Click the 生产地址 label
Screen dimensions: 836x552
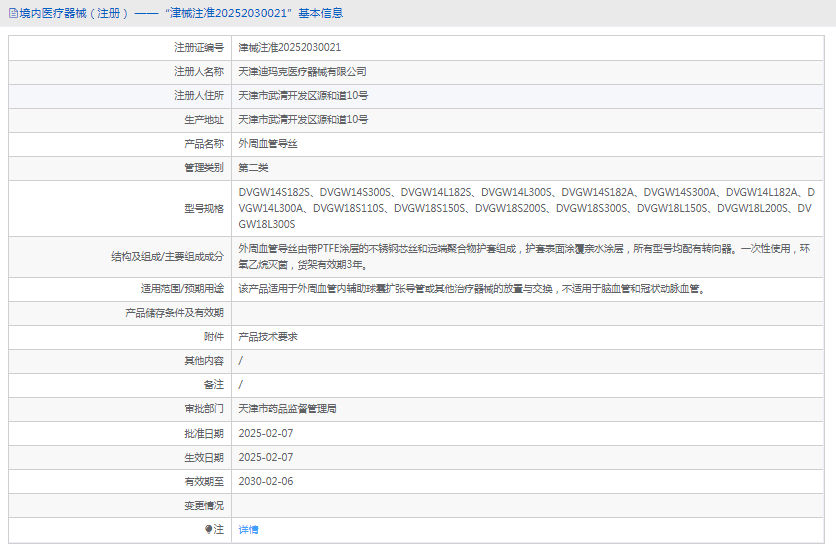tap(204, 120)
